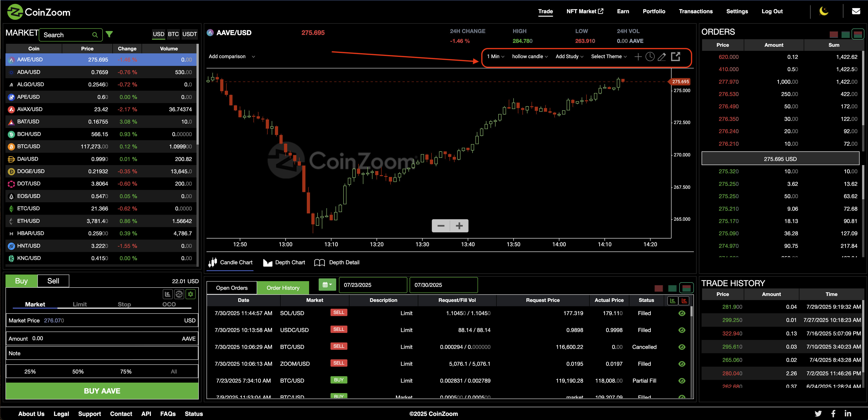Open the chart timezone clock icon
This screenshot has width=868, height=420.
tap(650, 57)
